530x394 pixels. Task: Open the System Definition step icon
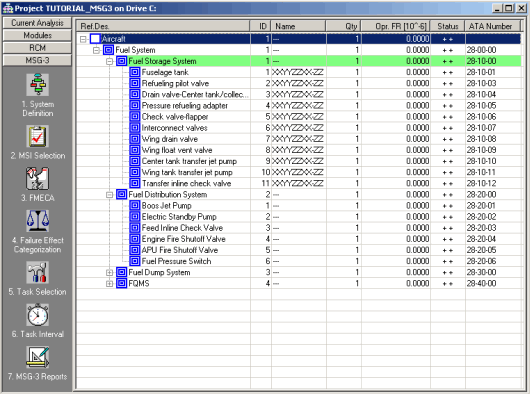[38, 84]
